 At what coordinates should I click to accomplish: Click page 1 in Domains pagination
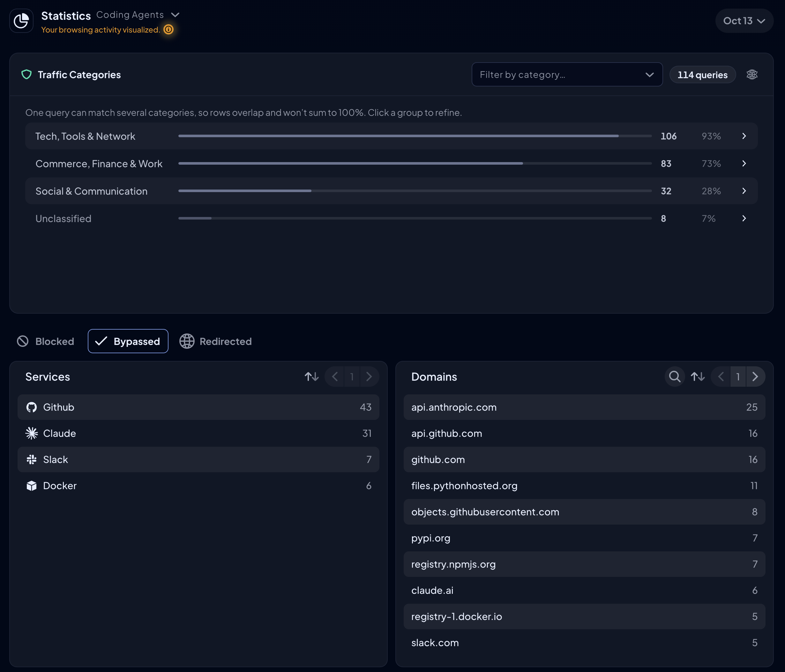(x=738, y=377)
